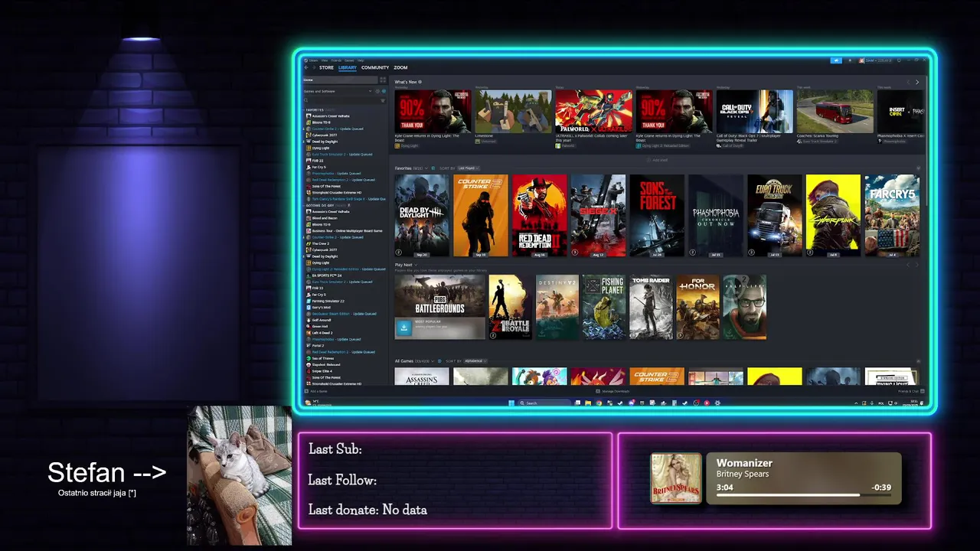The height and width of the screenshot is (551, 980).
Task: Open the View menu
Action: point(325,60)
